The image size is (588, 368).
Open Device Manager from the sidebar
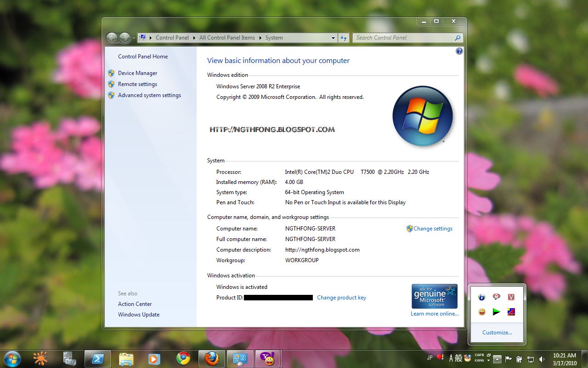pos(137,73)
